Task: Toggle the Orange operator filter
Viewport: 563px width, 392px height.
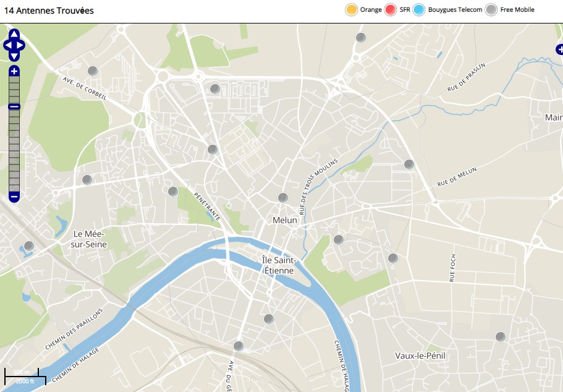Action: pyautogui.click(x=351, y=10)
